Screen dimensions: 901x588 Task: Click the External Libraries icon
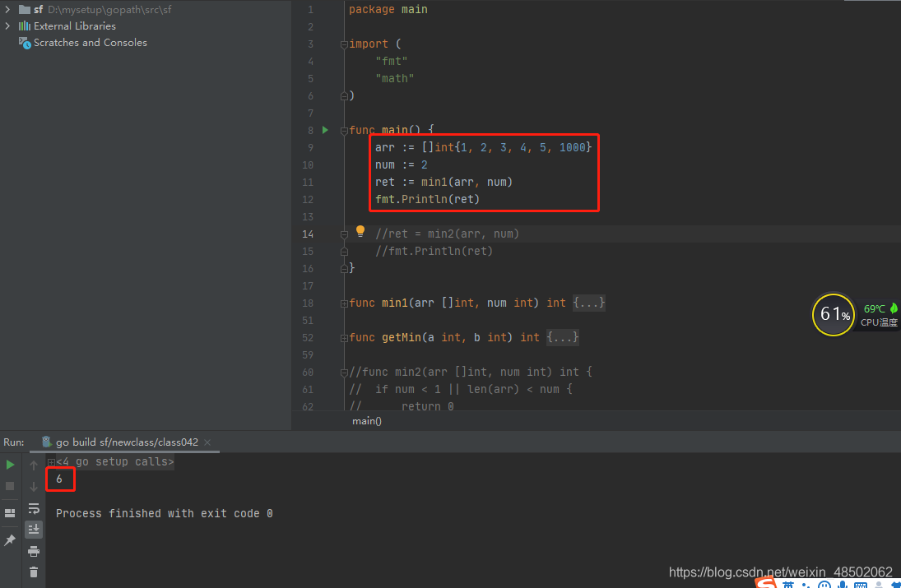pyautogui.click(x=24, y=25)
